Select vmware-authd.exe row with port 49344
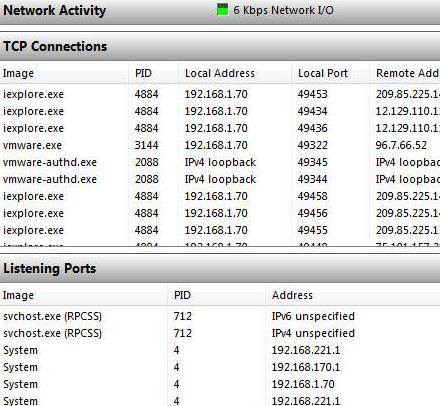The width and height of the screenshot is (440, 406). point(220,179)
